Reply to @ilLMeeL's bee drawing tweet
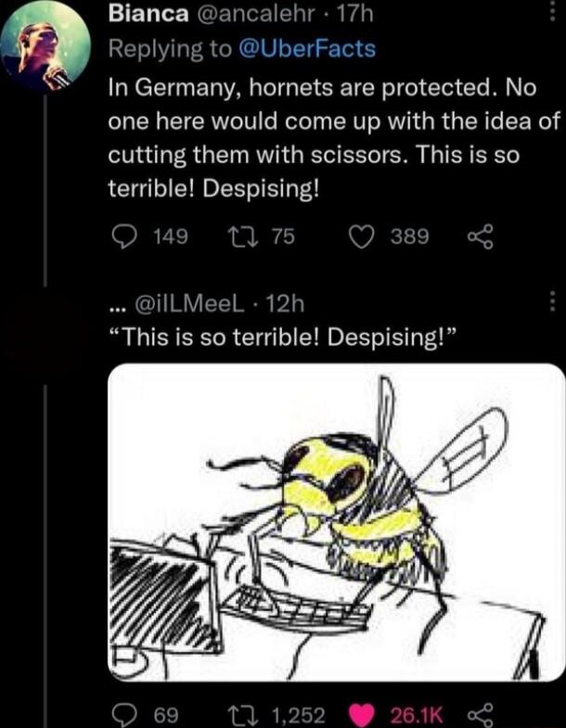This screenshot has height=728, width=566. click(124, 713)
